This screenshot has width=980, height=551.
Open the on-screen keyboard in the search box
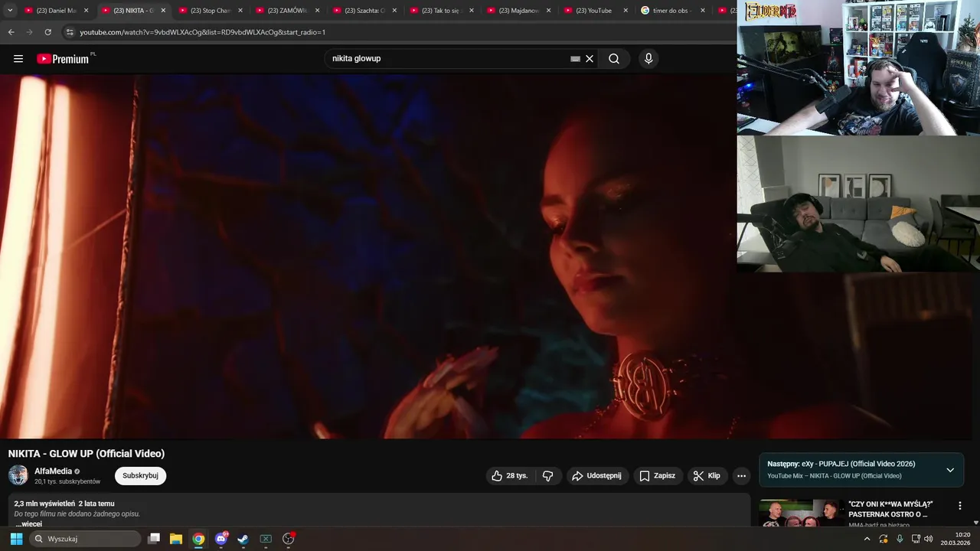click(575, 59)
